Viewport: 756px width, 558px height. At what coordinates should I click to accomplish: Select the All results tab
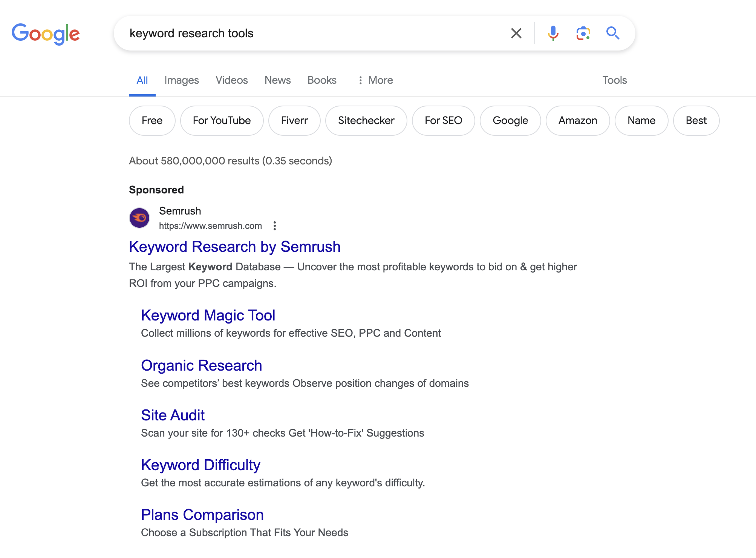[x=142, y=80]
